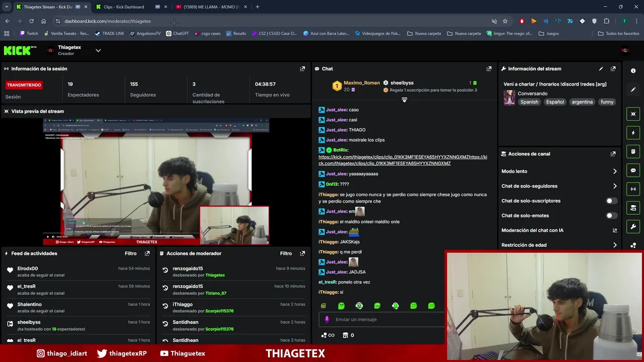The image size is (644, 362).
Task: Click Maximo_Roman in the chat leaderboard
Action: click(x=361, y=83)
